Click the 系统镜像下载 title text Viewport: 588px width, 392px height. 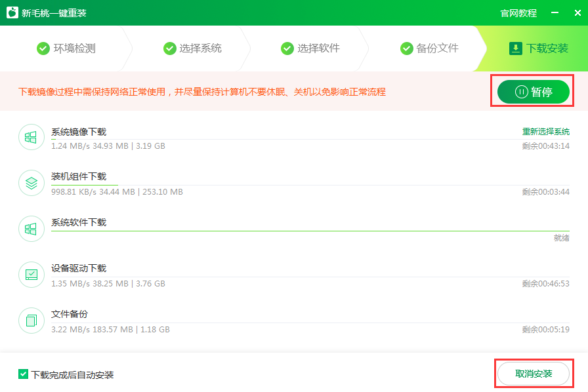tap(79, 132)
